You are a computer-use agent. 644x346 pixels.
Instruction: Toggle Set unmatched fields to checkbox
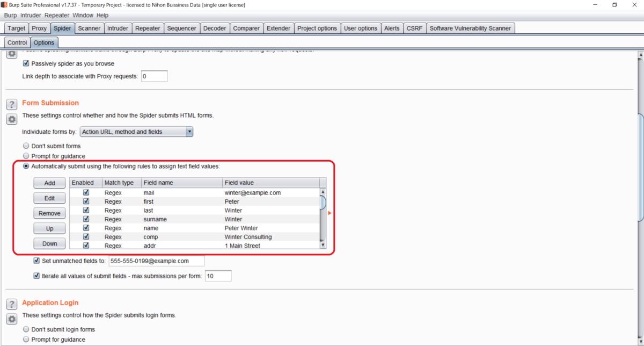click(36, 261)
